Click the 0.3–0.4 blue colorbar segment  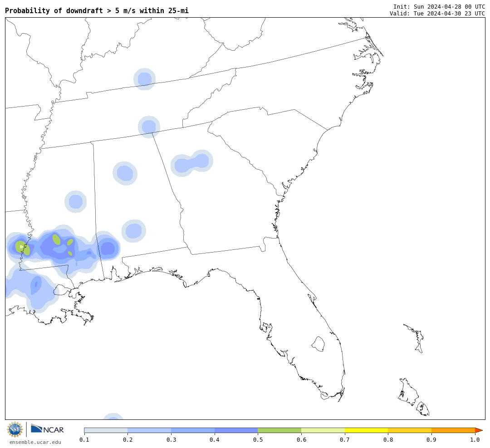click(x=193, y=430)
